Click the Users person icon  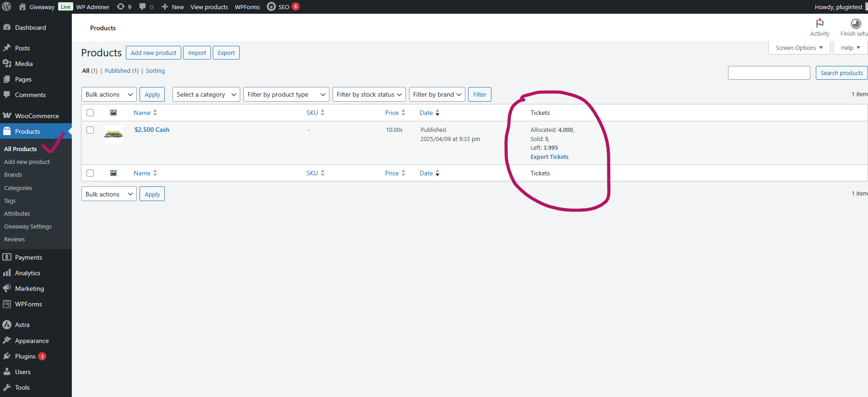pyautogui.click(x=7, y=372)
